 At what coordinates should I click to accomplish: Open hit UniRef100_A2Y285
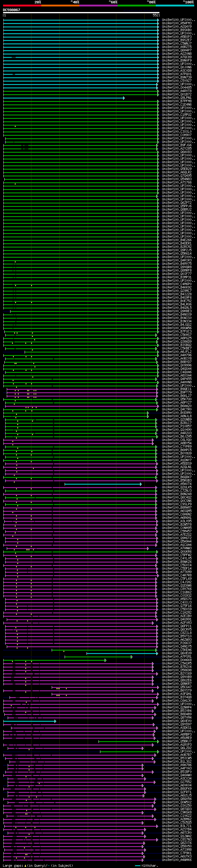point(177,149)
